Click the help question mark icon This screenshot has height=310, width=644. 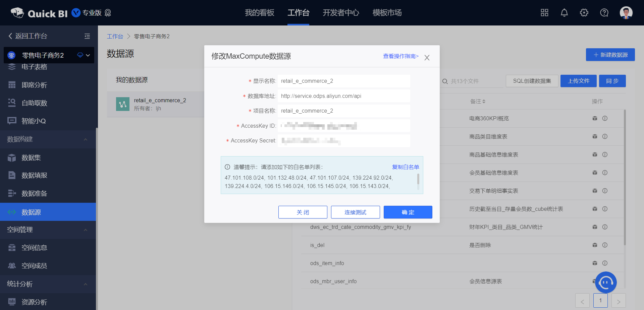click(604, 12)
